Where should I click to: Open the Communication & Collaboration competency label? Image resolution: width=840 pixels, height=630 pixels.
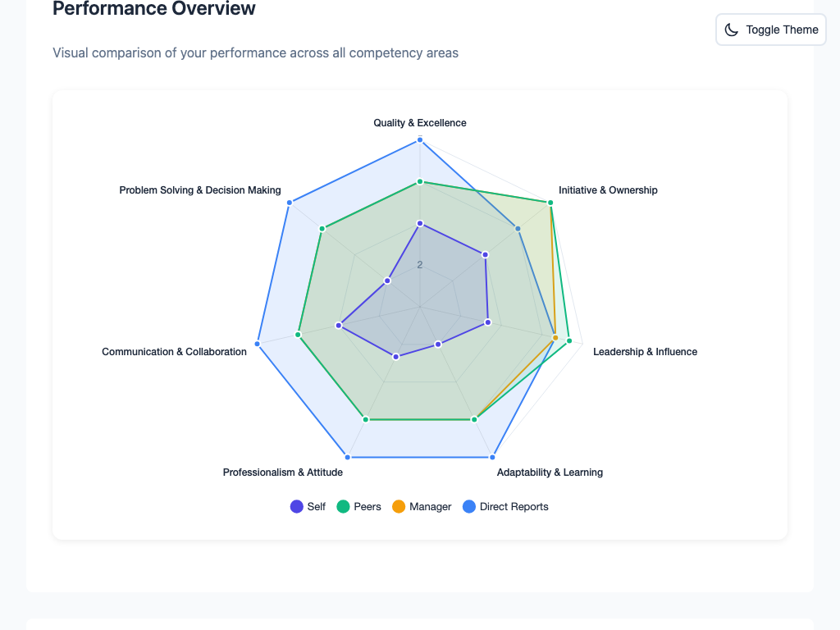174,351
